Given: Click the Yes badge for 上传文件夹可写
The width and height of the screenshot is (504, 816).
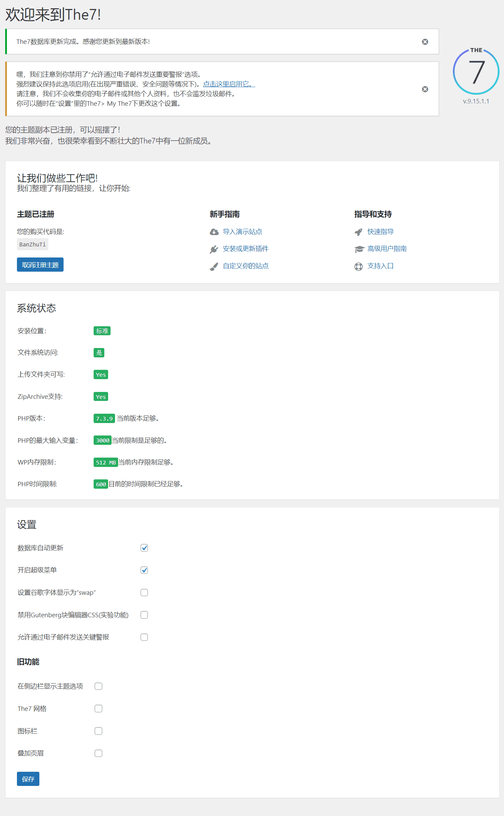Looking at the screenshot, I should [101, 375].
